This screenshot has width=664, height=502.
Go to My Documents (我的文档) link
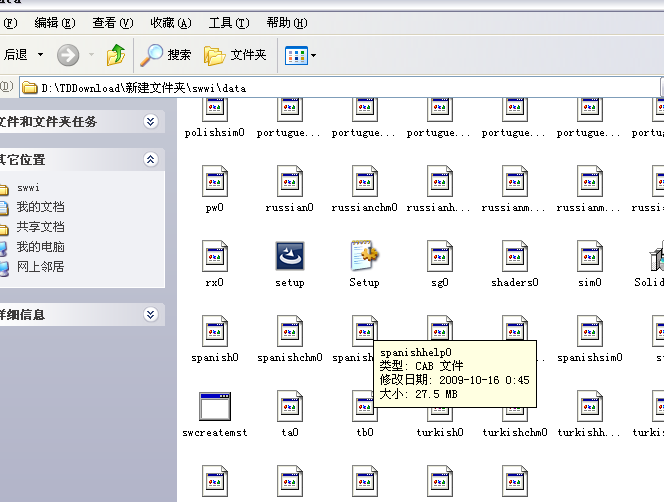(x=40, y=207)
